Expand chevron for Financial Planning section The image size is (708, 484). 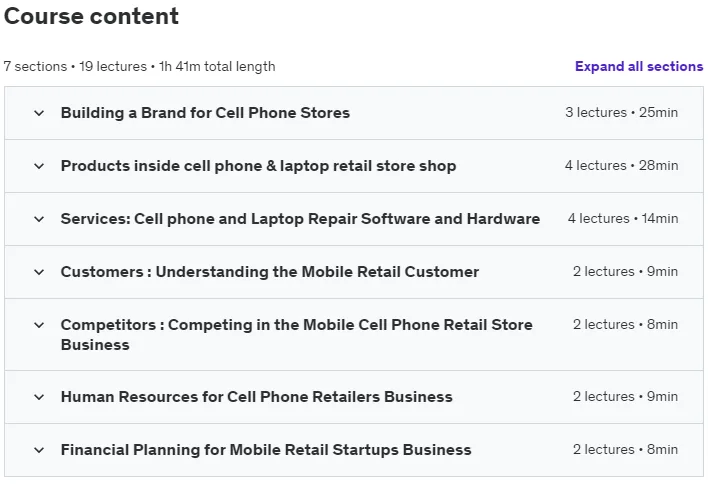coord(39,450)
